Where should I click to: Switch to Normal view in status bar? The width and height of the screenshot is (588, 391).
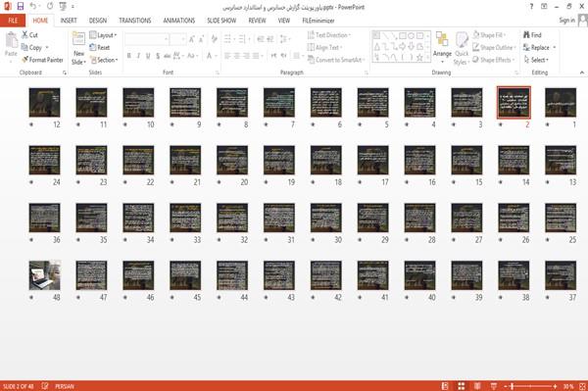(445, 386)
